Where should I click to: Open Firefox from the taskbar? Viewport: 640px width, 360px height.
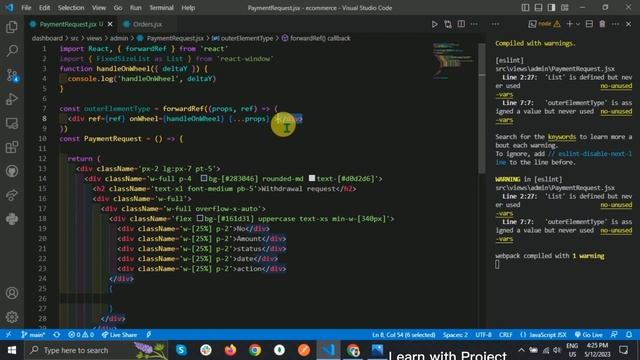point(230,350)
